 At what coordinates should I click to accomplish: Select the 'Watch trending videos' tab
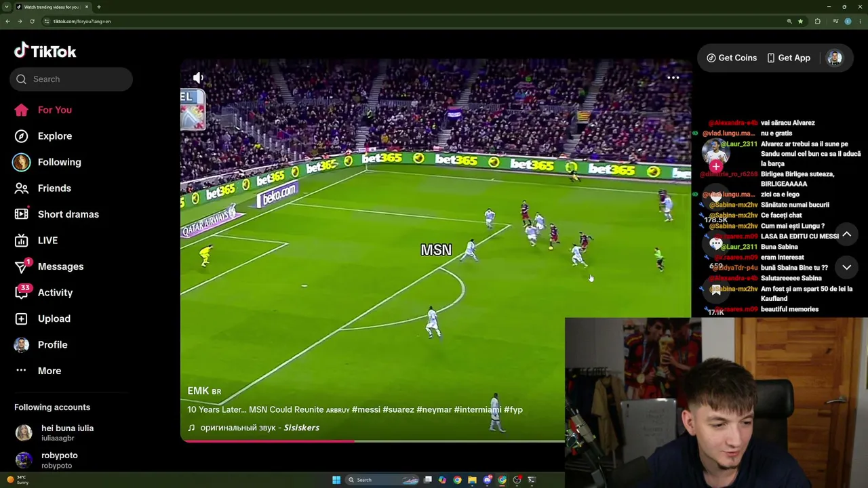coord(53,7)
